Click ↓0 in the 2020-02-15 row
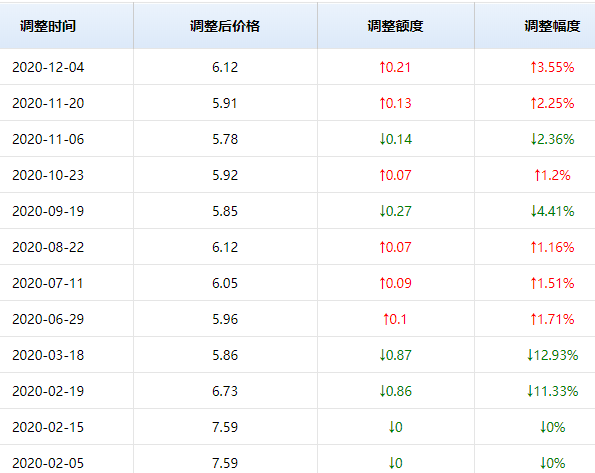595x473 pixels. (x=395, y=427)
